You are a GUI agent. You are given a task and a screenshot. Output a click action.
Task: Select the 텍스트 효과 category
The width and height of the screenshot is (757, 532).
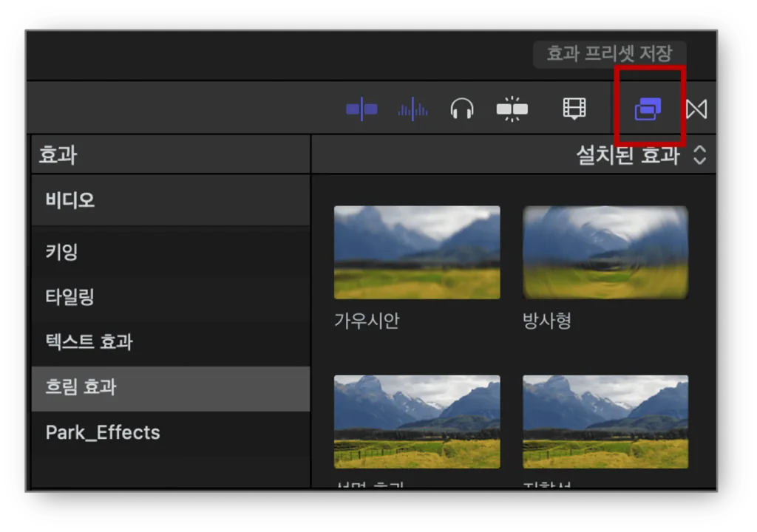[x=171, y=342]
